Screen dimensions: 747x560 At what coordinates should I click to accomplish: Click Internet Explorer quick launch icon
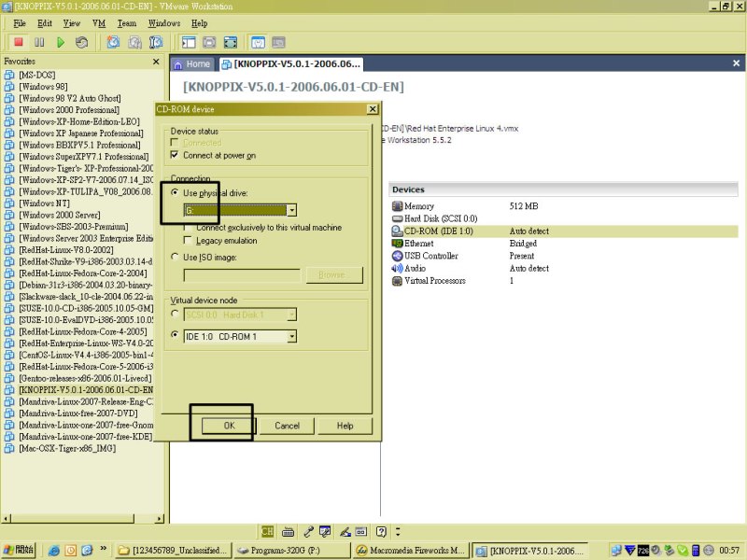tap(54, 551)
